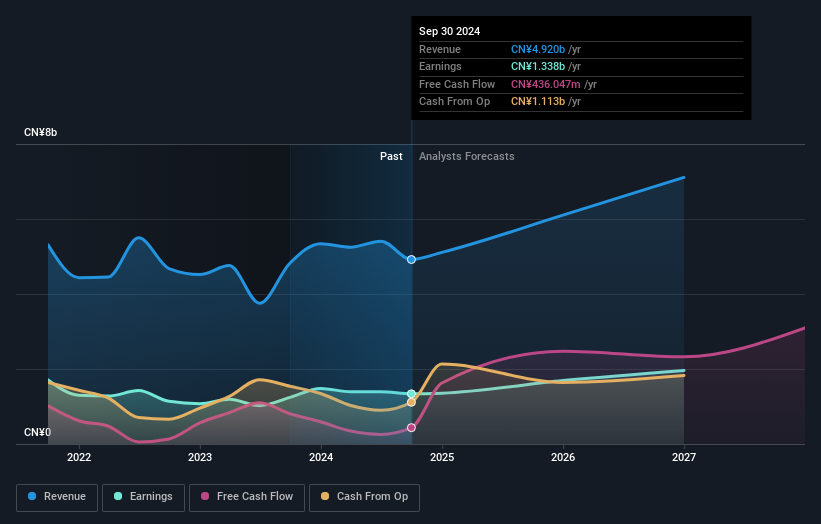Viewport: 821px width, 524px height.
Task: Click the 2027 x-axis label
Action: 684,458
